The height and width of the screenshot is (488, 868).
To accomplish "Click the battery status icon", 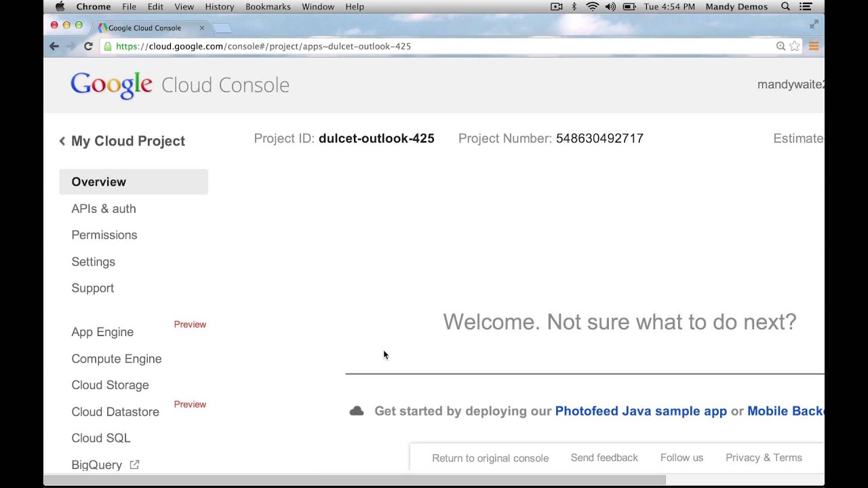I will click(629, 7).
